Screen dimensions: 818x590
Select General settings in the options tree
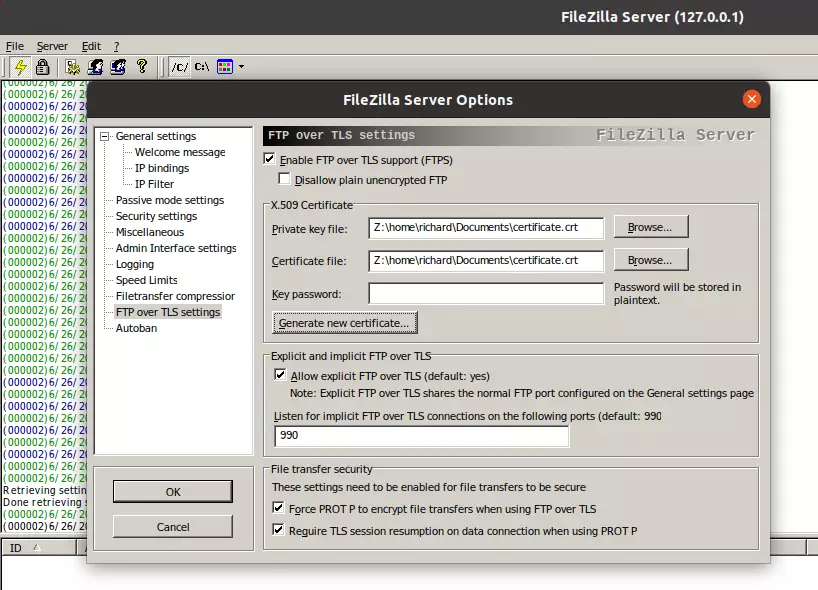[156, 136]
